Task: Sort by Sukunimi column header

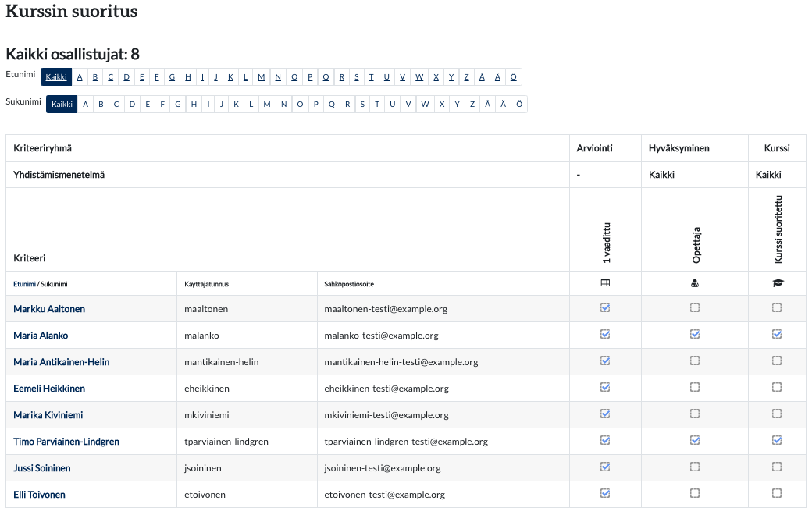Action: pos(54,284)
